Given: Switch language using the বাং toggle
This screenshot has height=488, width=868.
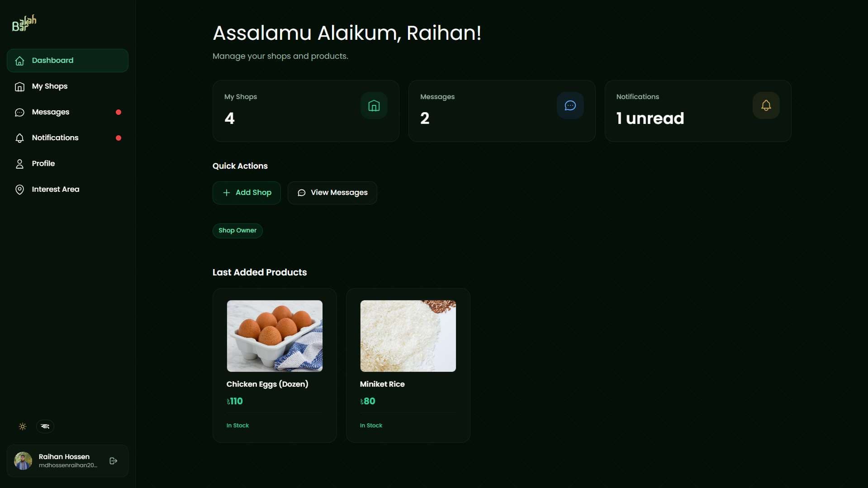Looking at the screenshot, I should (x=44, y=426).
